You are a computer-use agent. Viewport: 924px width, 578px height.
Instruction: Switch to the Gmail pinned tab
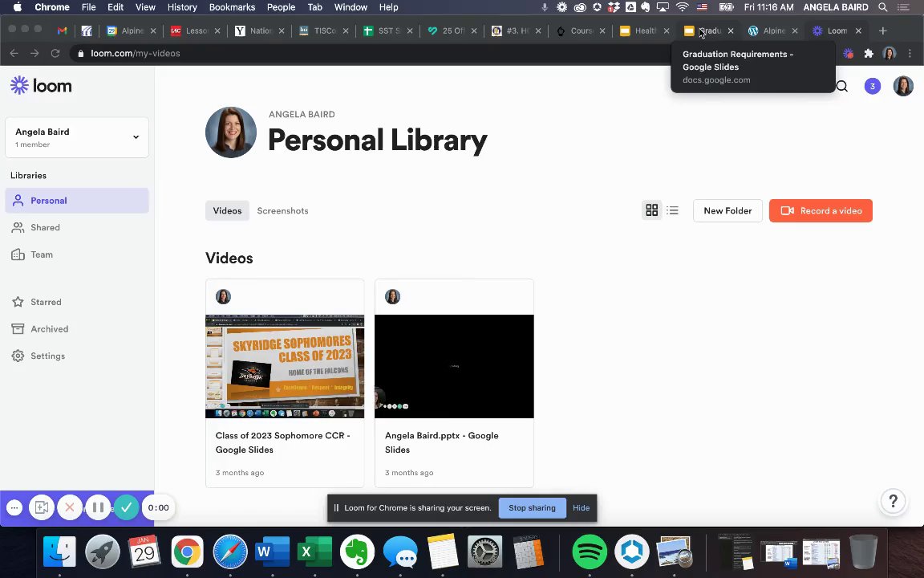[62, 31]
